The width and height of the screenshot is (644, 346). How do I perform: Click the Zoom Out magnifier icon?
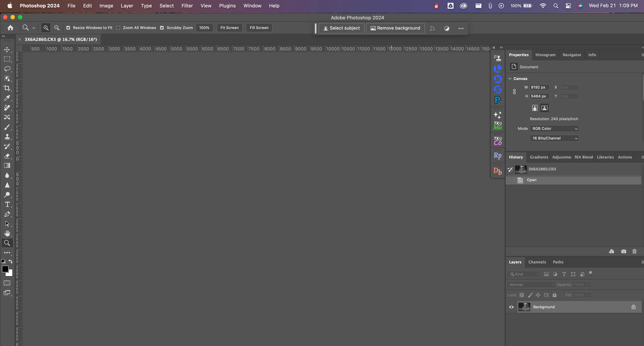point(57,28)
